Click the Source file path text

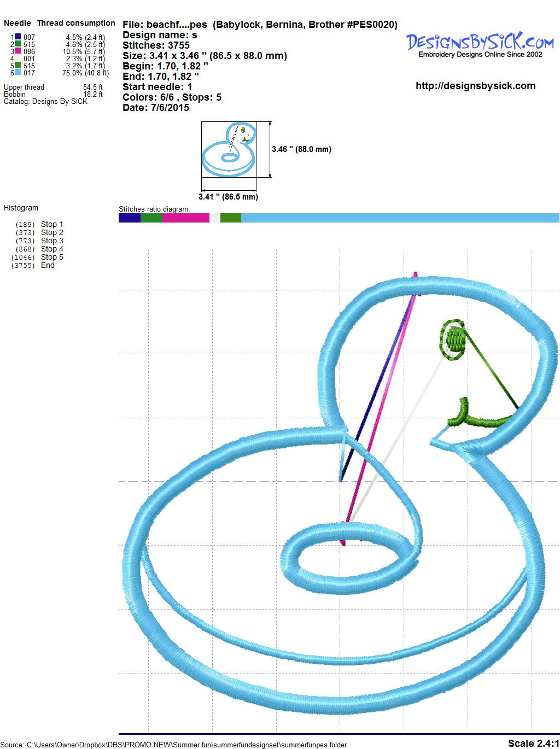click(173, 745)
